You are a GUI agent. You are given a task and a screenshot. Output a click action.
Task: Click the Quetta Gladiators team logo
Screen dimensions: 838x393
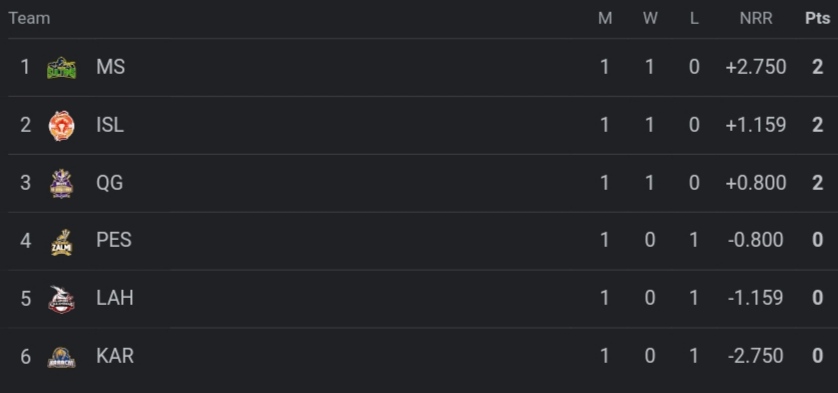(x=61, y=183)
